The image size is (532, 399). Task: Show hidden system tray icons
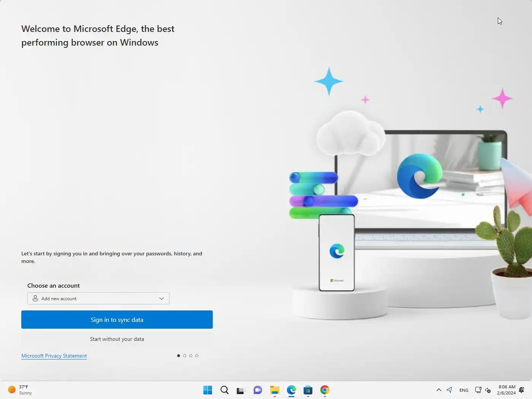tap(439, 390)
